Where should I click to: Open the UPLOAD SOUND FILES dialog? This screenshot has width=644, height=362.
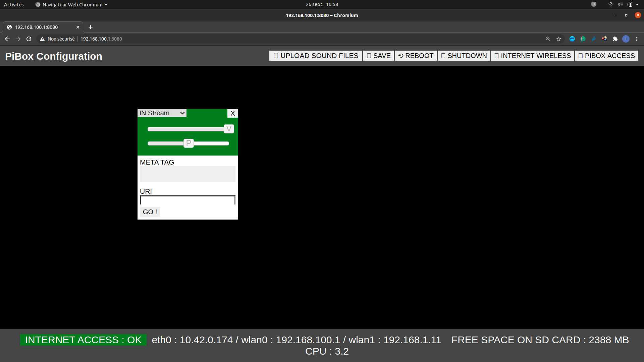(x=316, y=56)
